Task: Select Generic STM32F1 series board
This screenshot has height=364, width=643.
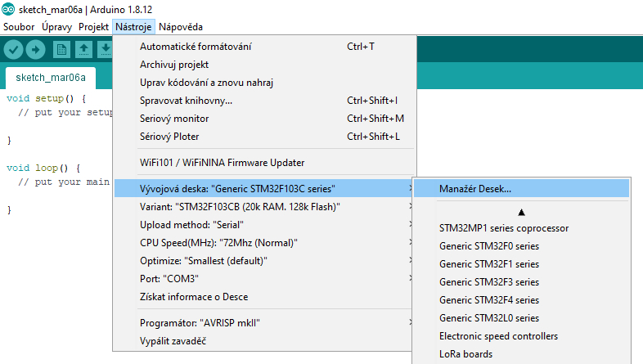Action: click(521, 264)
